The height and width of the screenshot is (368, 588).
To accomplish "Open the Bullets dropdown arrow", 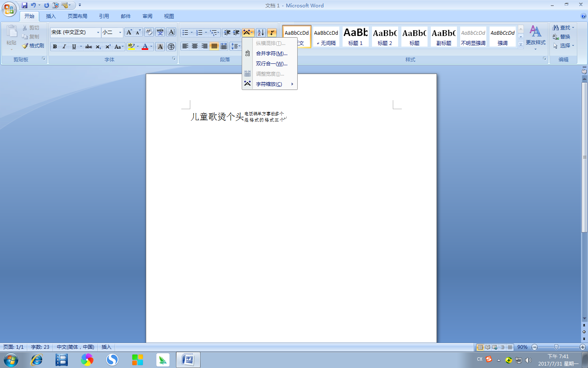I will 192,32.
